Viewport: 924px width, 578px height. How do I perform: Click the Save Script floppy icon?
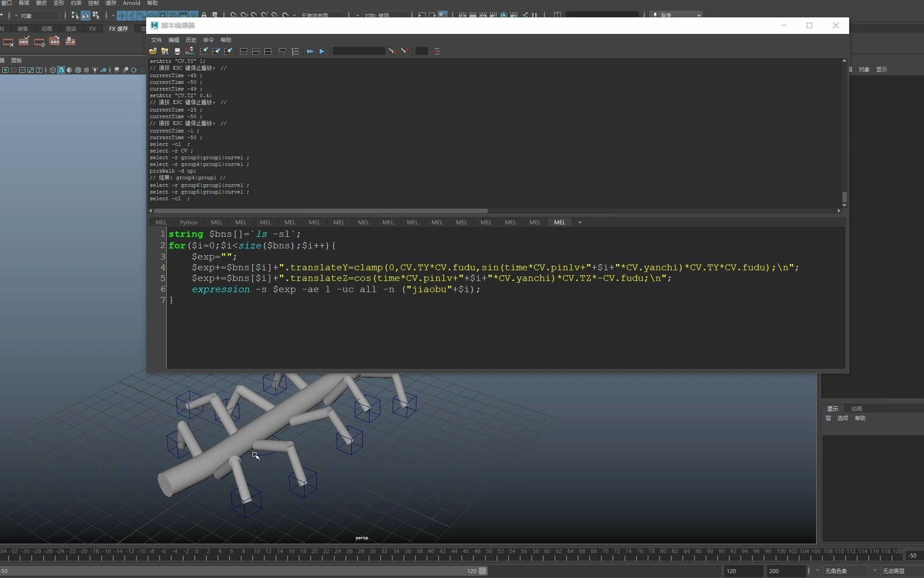tap(177, 51)
